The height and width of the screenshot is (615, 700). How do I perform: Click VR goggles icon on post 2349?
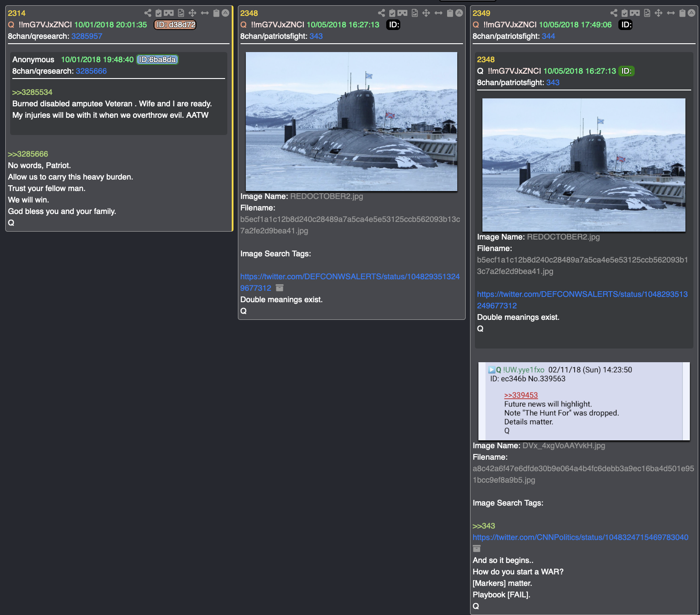click(635, 13)
